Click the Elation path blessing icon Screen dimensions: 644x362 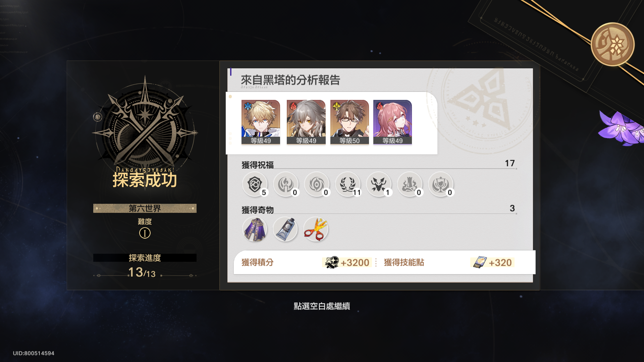pos(441,184)
